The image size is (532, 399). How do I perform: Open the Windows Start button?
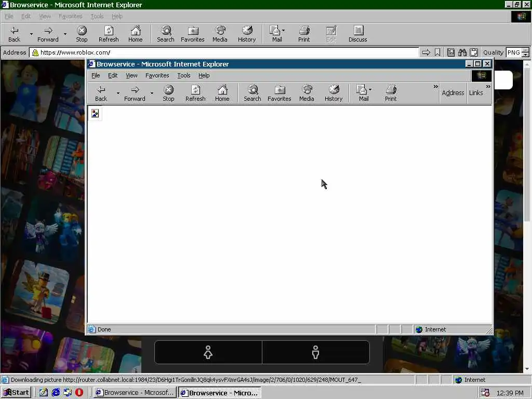(x=16, y=393)
